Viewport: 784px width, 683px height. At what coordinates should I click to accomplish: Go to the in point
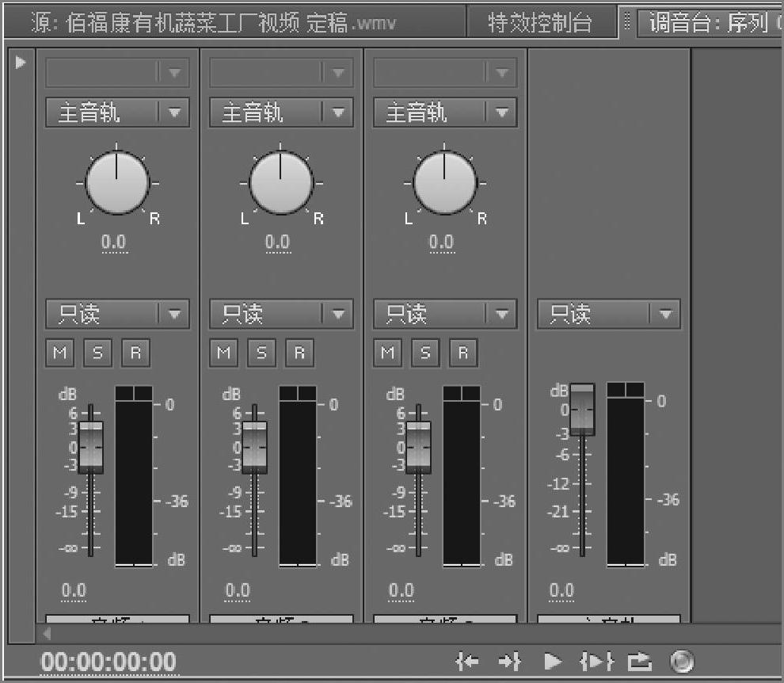[467, 662]
